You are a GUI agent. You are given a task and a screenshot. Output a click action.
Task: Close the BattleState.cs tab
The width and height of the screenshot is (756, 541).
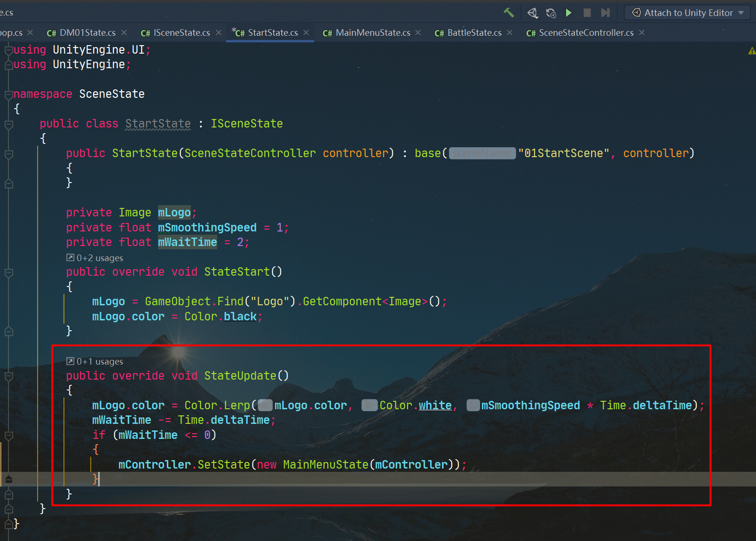[x=510, y=32]
